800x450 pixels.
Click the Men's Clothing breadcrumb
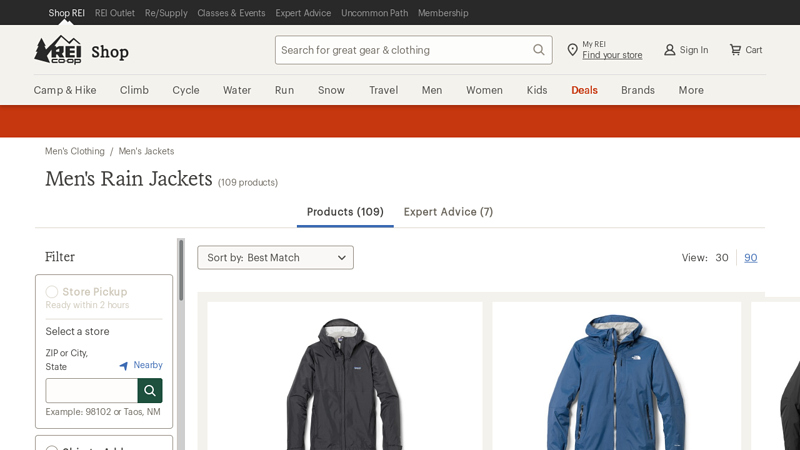tap(74, 151)
